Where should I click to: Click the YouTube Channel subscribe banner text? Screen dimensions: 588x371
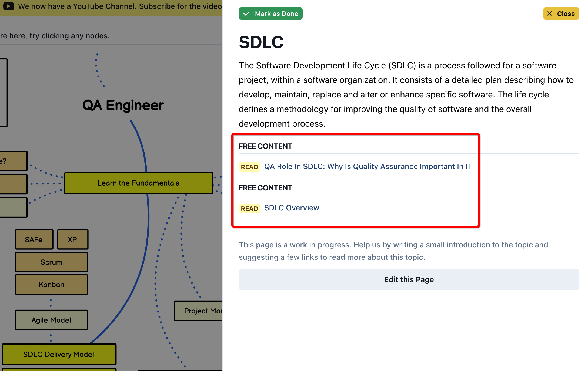click(120, 6)
